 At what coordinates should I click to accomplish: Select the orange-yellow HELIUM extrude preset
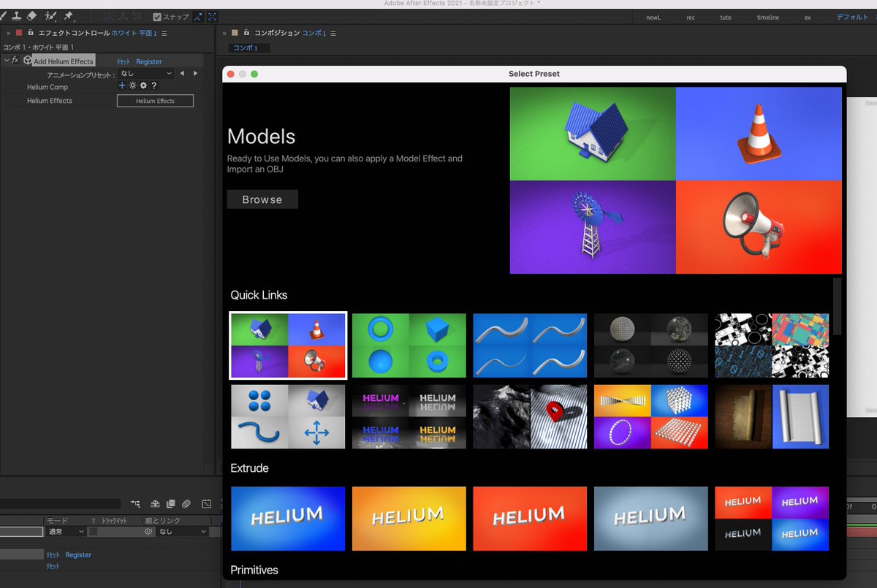(x=409, y=519)
